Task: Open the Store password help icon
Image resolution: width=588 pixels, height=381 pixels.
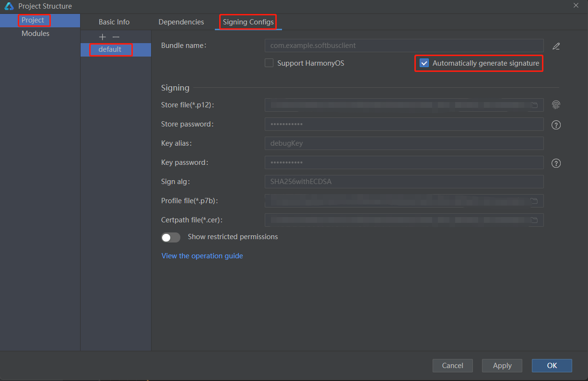Action: (x=556, y=125)
